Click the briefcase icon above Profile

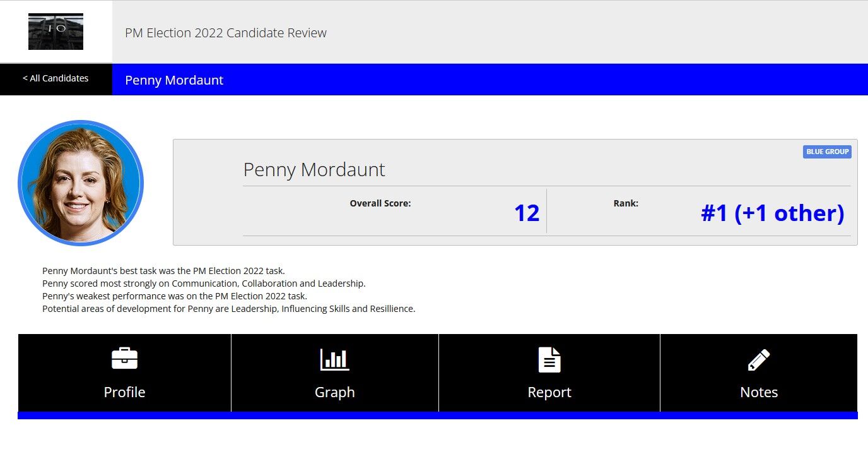[x=124, y=359]
